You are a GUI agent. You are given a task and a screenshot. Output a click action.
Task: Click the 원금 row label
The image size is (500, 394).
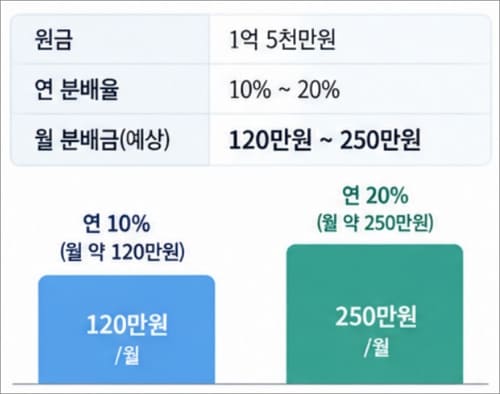(53, 39)
